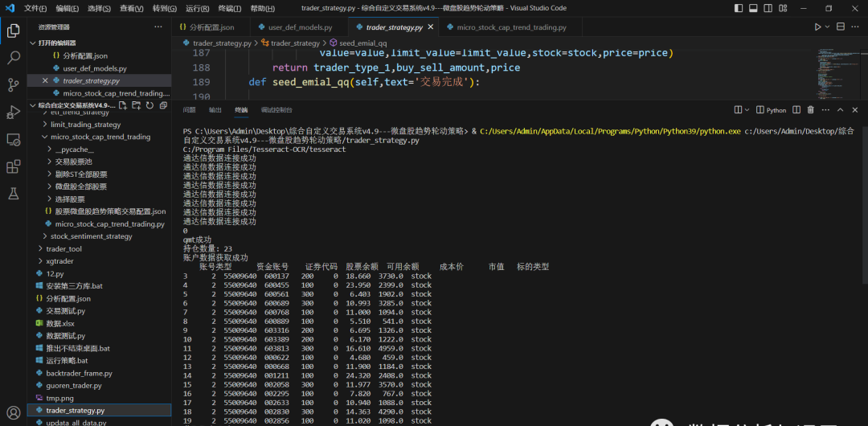Click New Folder icon in explorer header
Viewport: 868px width, 426px height.
(x=136, y=105)
